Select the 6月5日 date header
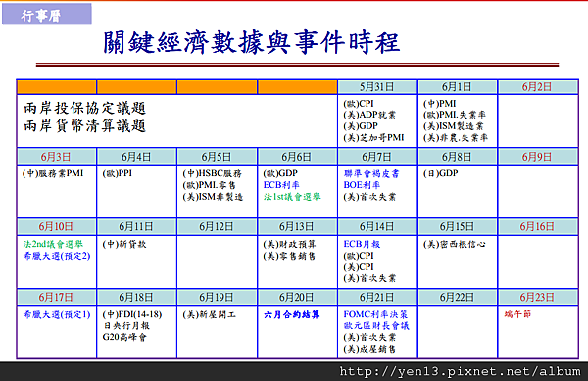 click(x=217, y=157)
